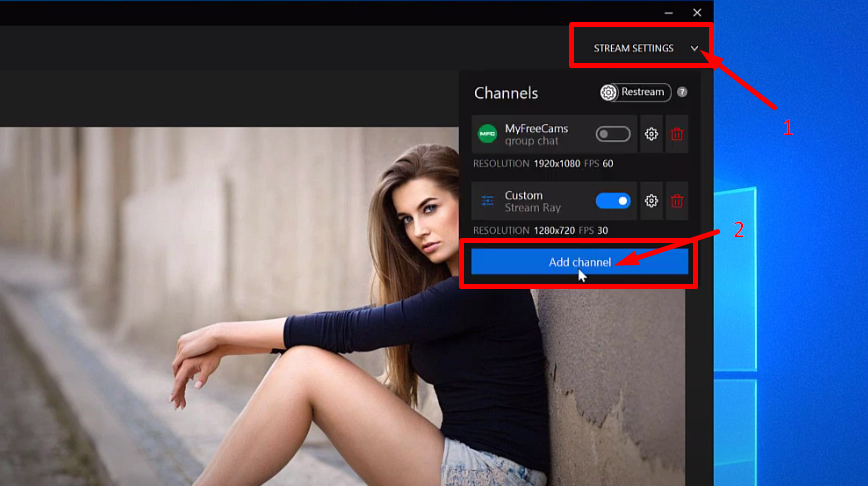This screenshot has height=486, width=868.
Task: Delete the Custom Stream Ray channel
Action: tap(677, 201)
